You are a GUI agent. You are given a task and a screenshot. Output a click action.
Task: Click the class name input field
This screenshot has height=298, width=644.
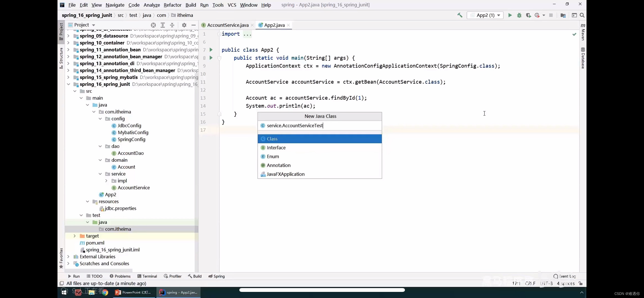(320, 126)
